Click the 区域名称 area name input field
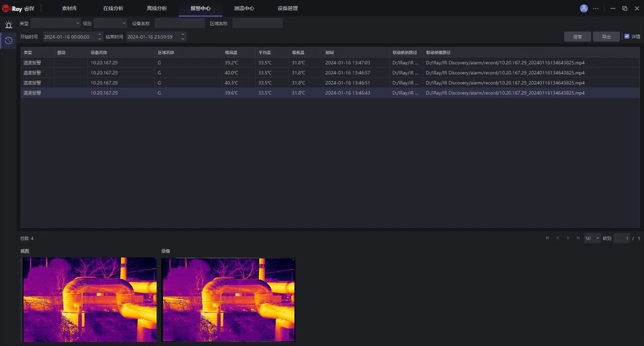The height and width of the screenshot is (346, 644). 258,23
